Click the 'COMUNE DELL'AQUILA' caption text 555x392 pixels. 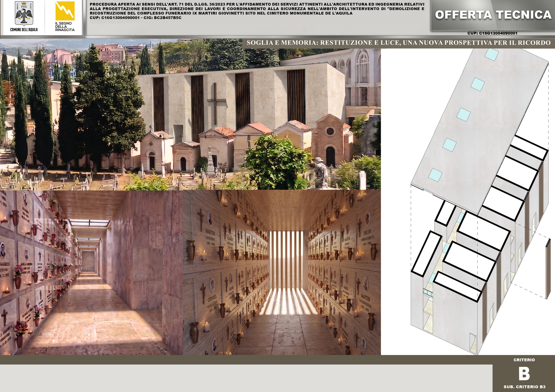[x=24, y=30]
